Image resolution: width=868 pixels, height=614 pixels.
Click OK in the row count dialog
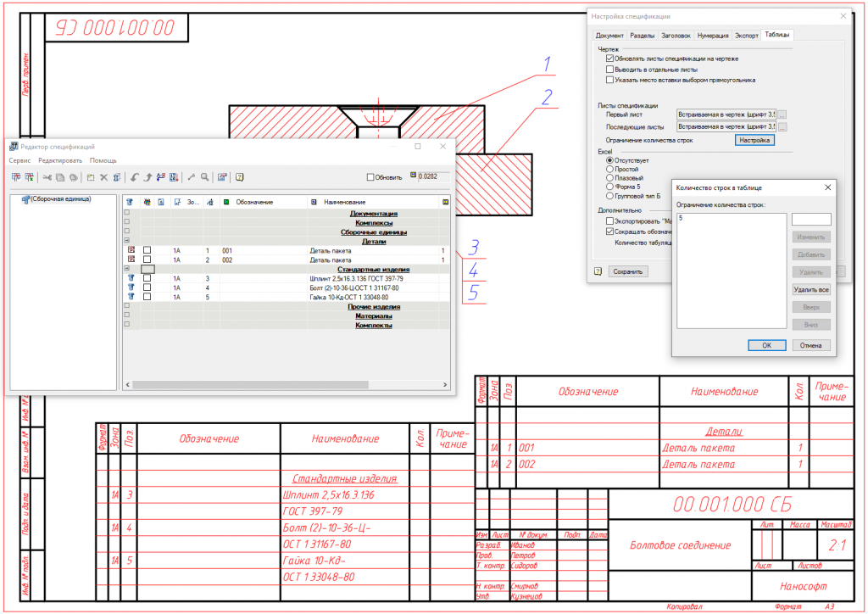tap(766, 345)
